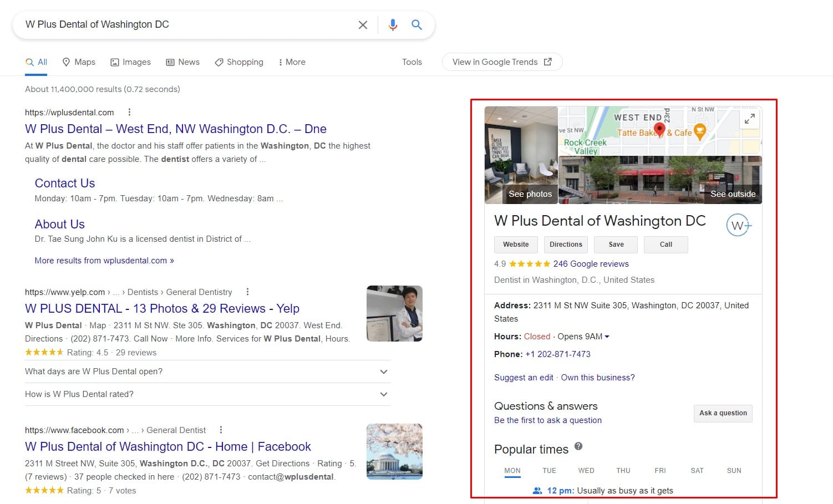Click the W+ business logo
The width and height of the screenshot is (833, 504).
point(739,225)
